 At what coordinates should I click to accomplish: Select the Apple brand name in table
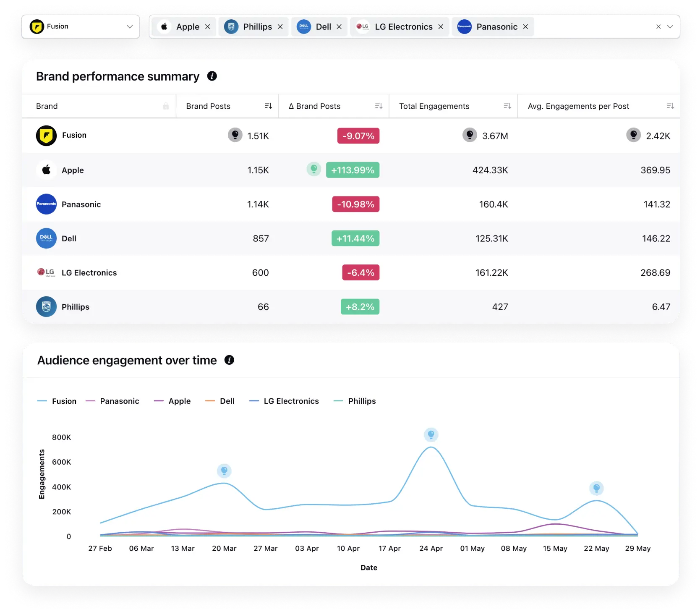click(x=73, y=170)
